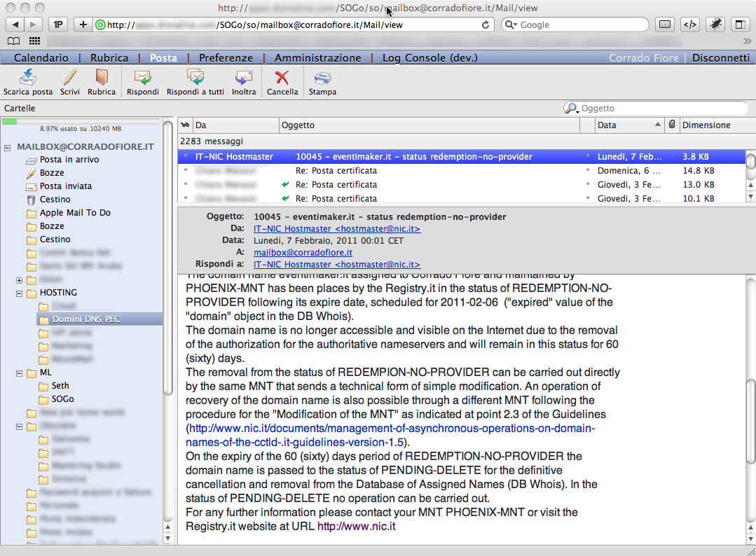Compose a new message with Scrivi
The image size is (756, 556).
point(69,77)
